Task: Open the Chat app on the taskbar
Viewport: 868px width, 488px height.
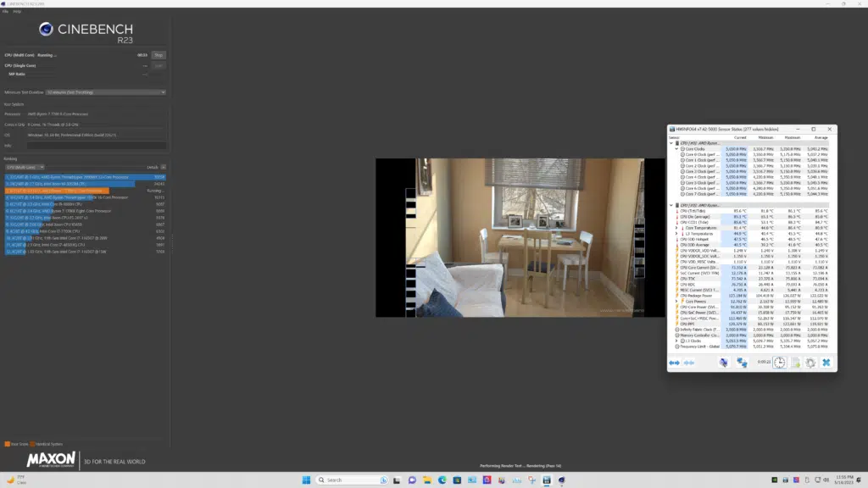Action: tap(412, 480)
